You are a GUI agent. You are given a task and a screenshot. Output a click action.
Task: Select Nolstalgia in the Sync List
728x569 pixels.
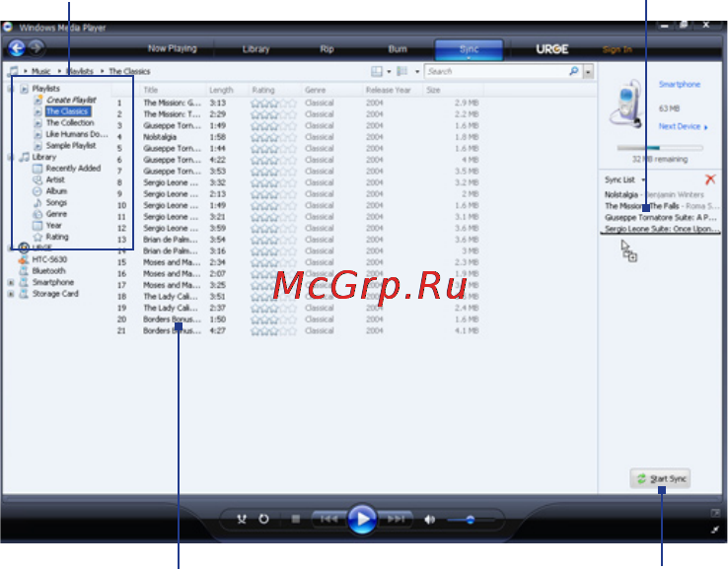pyautogui.click(x=621, y=194)
